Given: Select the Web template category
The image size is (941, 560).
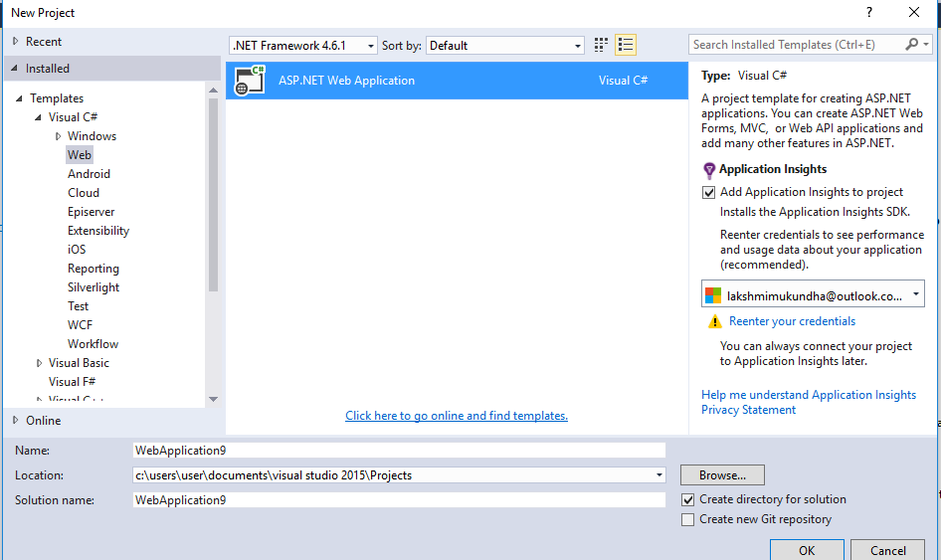Looking at the screenshot, I should coord(80,155).
